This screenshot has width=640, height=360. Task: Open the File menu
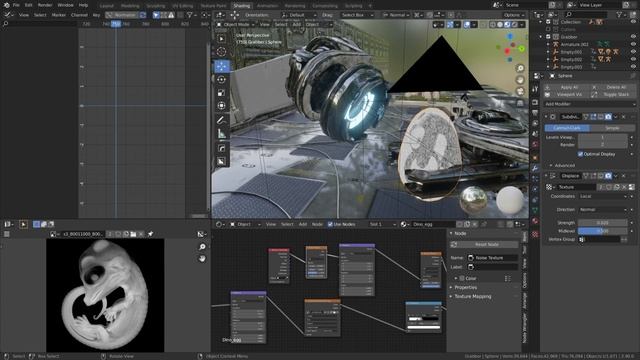tap(16, 5)
